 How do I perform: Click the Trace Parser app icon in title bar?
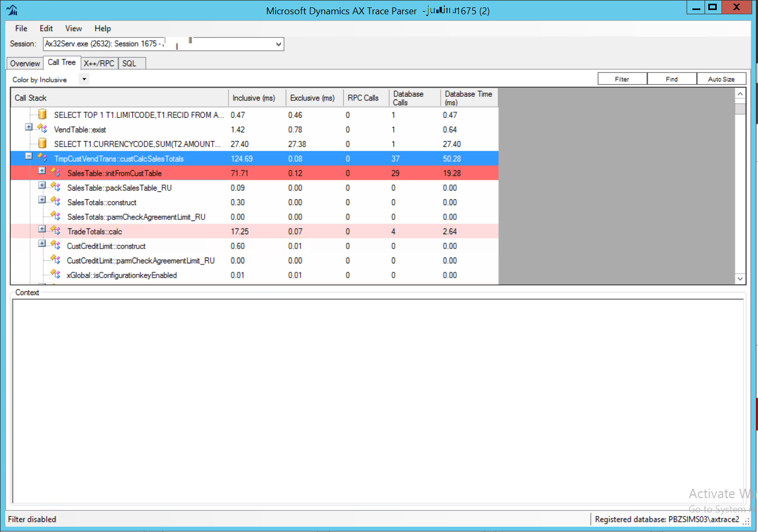pos(12,10)
